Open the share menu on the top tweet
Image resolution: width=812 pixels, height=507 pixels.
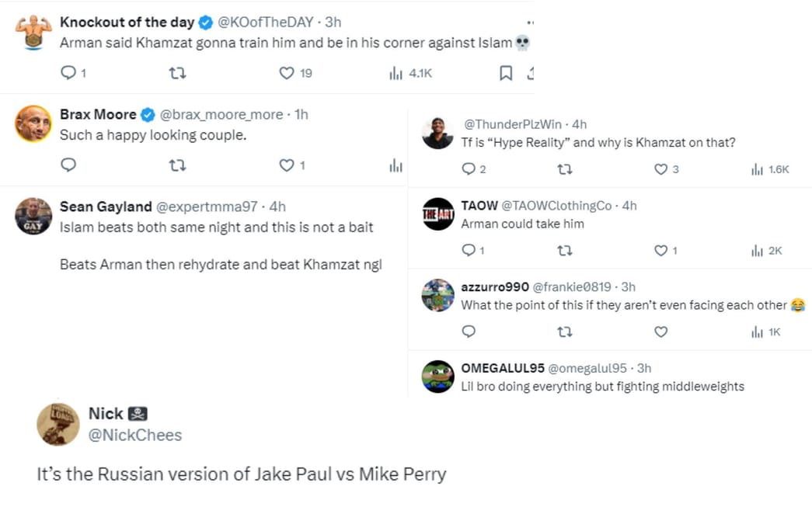(x=531, y=72)
